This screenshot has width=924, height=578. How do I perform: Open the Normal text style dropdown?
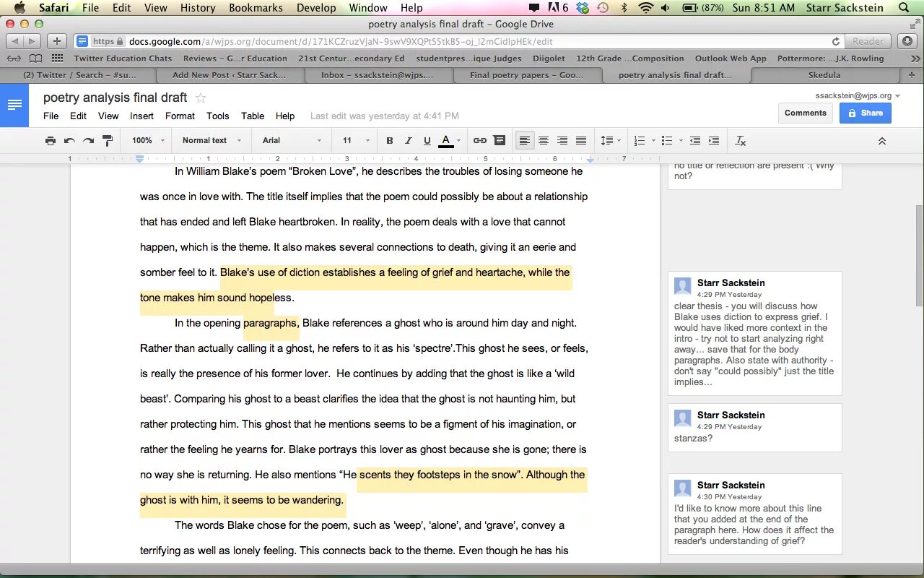coord(212,141)
